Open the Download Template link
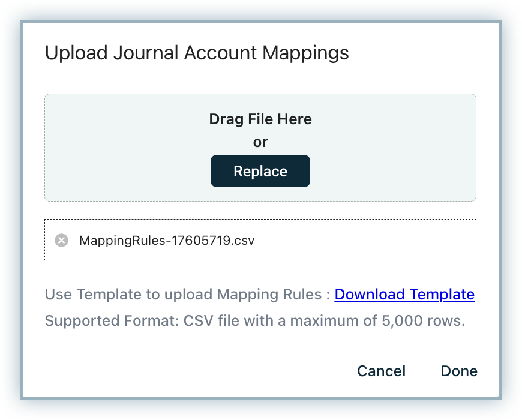The image size is (522, 420). [x=404, y=295]
